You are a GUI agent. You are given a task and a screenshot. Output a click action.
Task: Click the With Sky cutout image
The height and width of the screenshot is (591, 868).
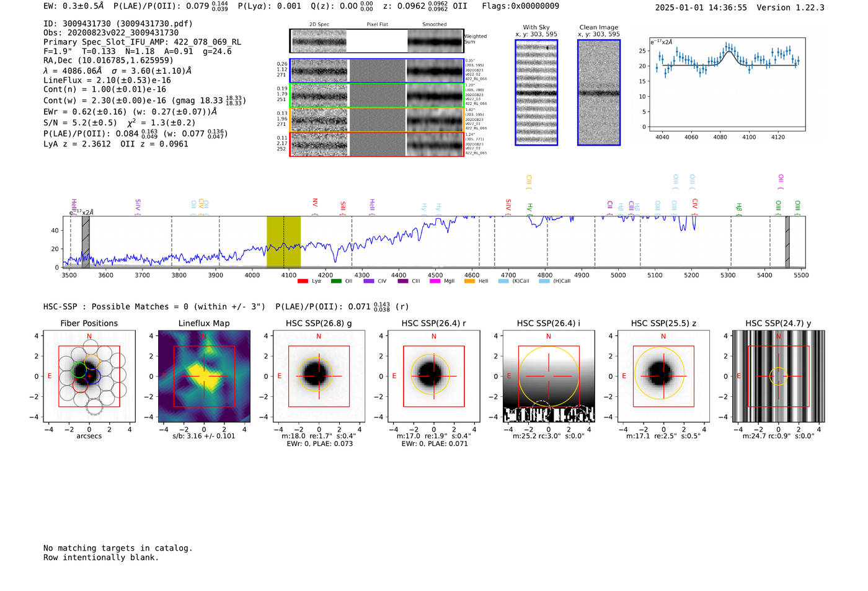point(536,92)
